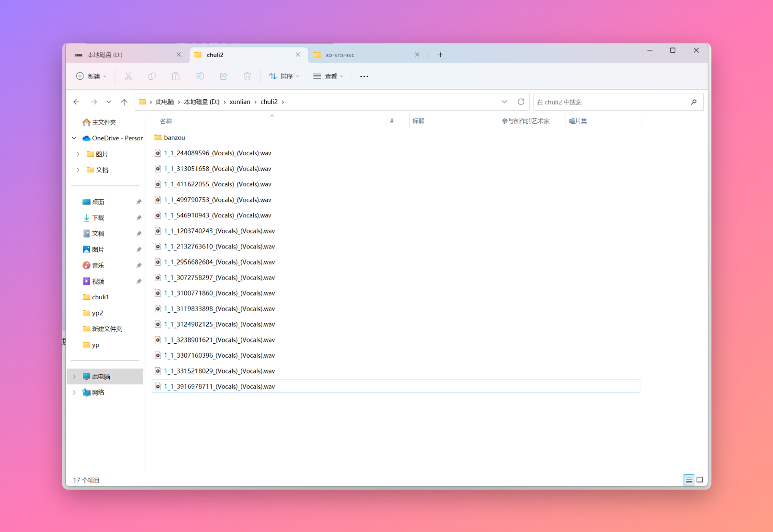Collapse the OneDrive tree node
Viewport: 773px width, 532px height.
tap(74, 138)
